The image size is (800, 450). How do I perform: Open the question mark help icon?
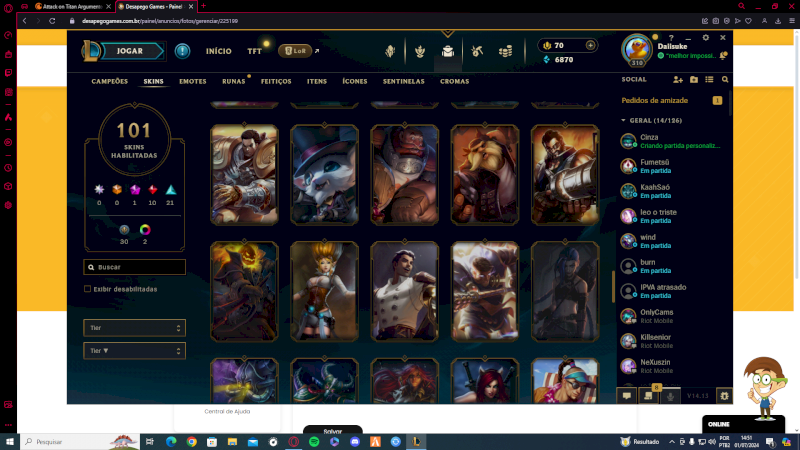671,38
